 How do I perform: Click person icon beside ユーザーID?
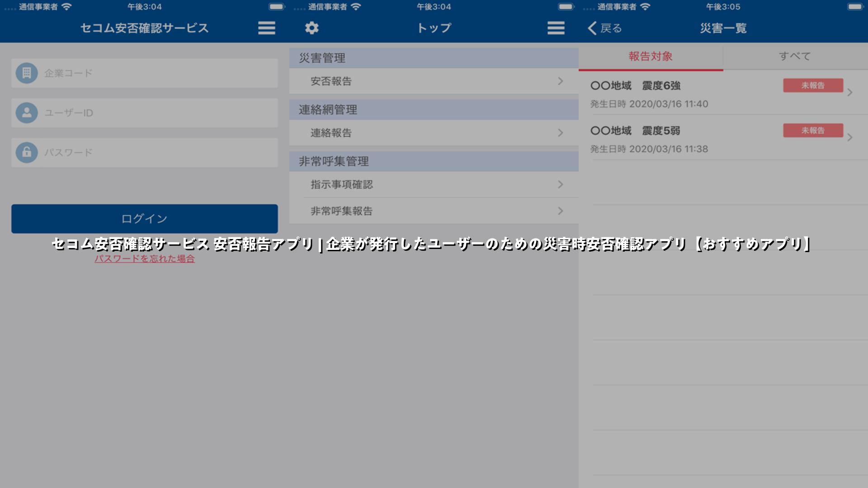pyautogui.click(x=27, y=113)
